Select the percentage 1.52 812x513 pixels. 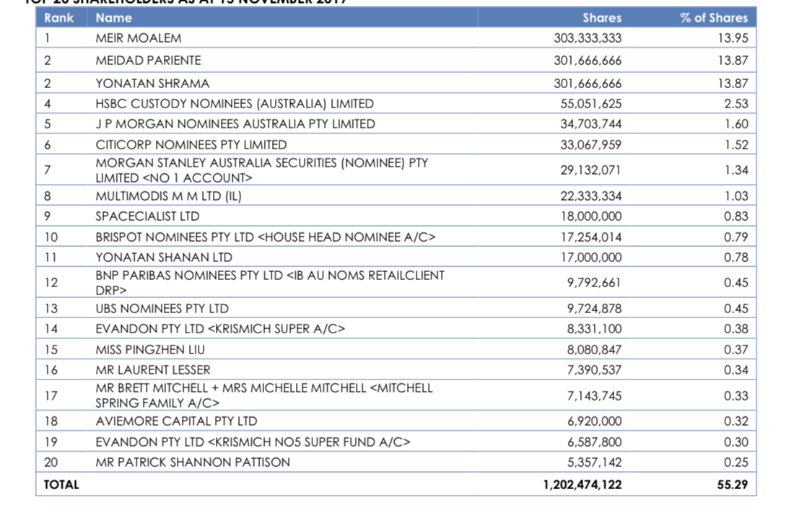(x=736, y=144)
